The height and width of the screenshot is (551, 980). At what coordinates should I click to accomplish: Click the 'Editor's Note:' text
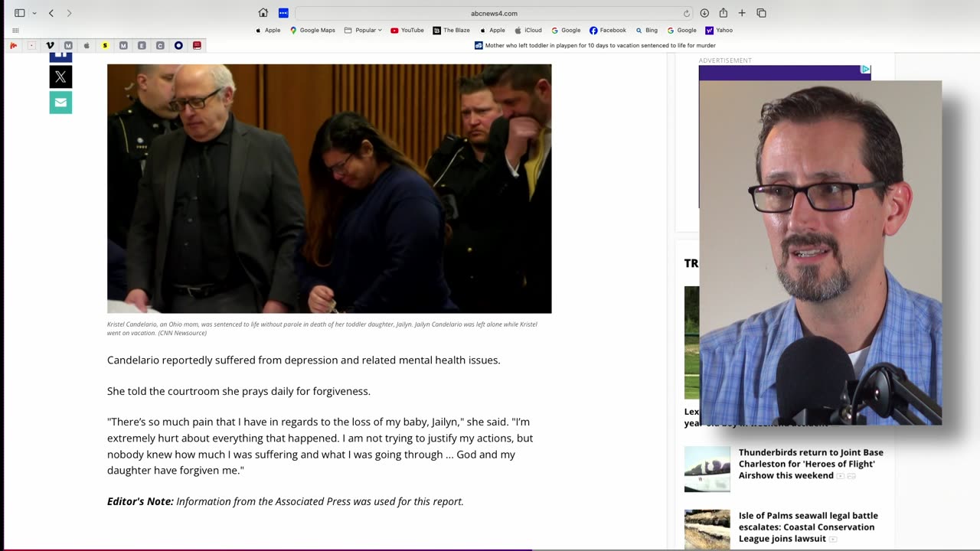[x=140, y=501]
